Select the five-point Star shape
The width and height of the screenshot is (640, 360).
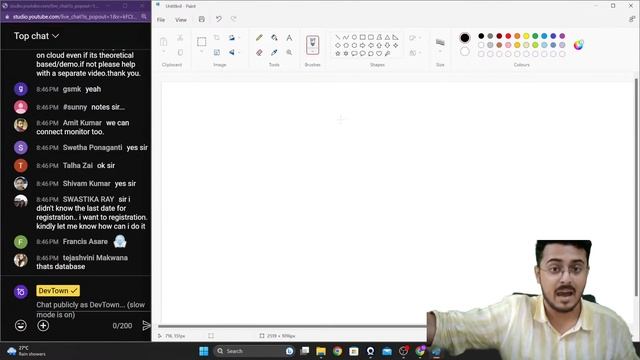(338, 53)
